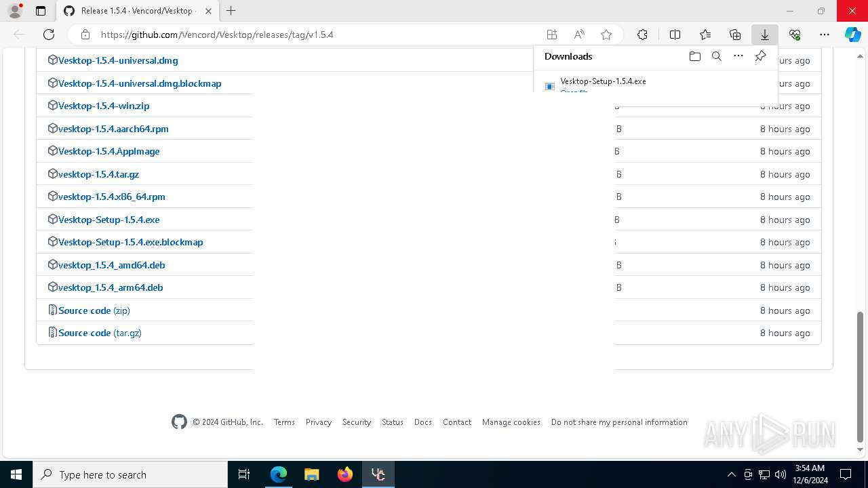Open browser Extensions puzzle icon
Screen dimensions: 868x488
(x=642, y=35)
